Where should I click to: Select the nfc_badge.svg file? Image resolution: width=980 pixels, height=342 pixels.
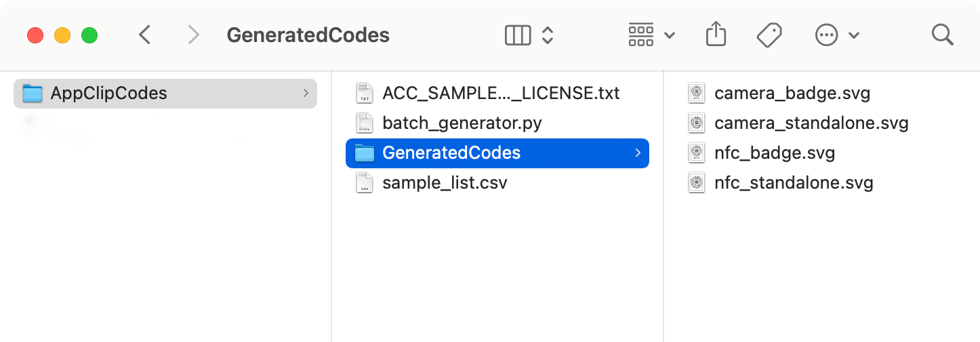tap(775, 153)
